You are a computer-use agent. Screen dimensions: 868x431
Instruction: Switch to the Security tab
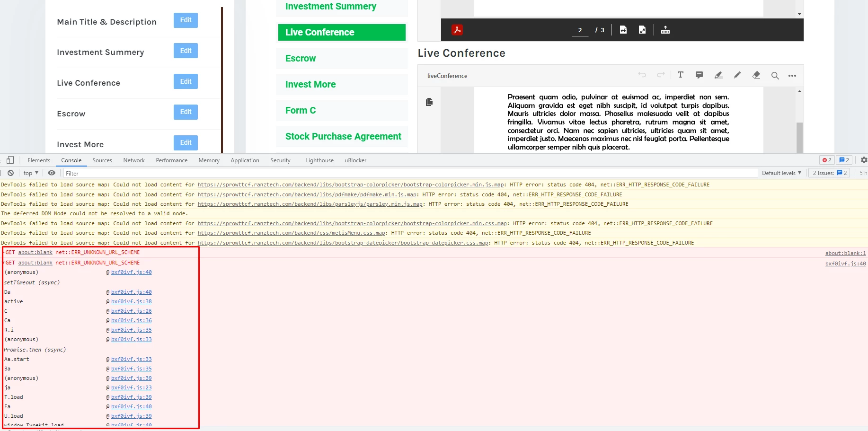(280, 160)
